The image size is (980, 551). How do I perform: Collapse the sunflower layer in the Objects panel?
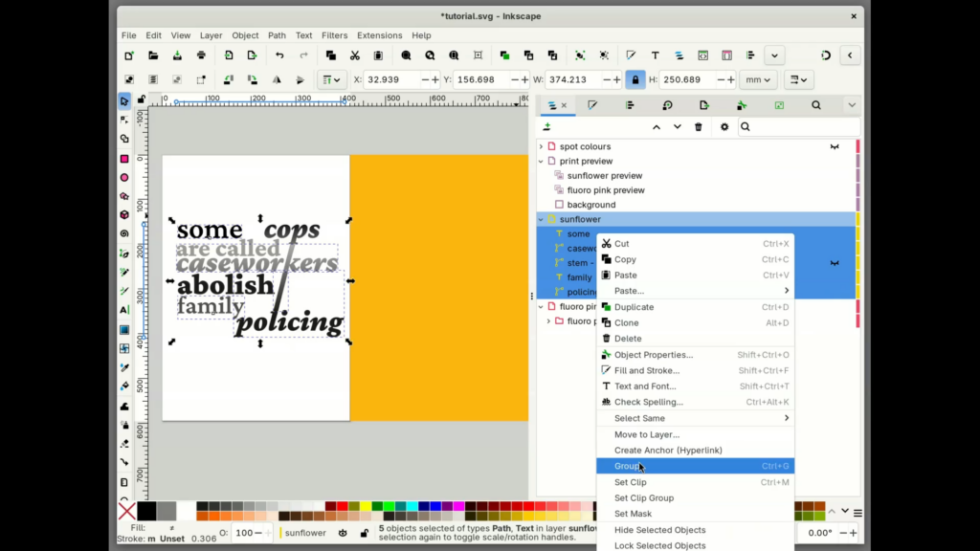pos(540,219)
